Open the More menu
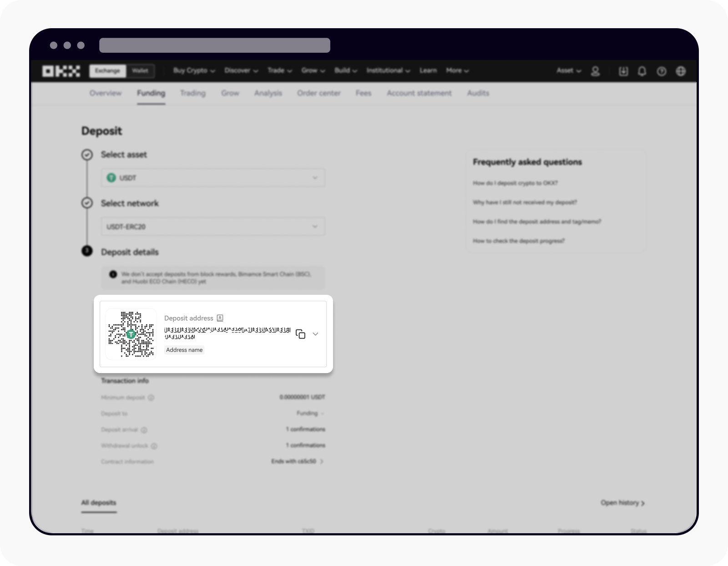 tap(457, 71)
